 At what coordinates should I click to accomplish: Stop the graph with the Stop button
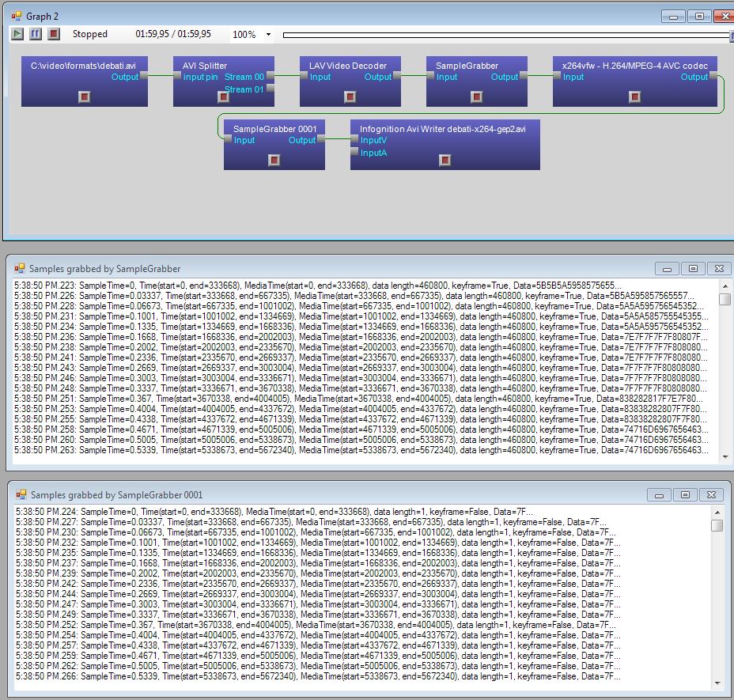click(54, 34)
